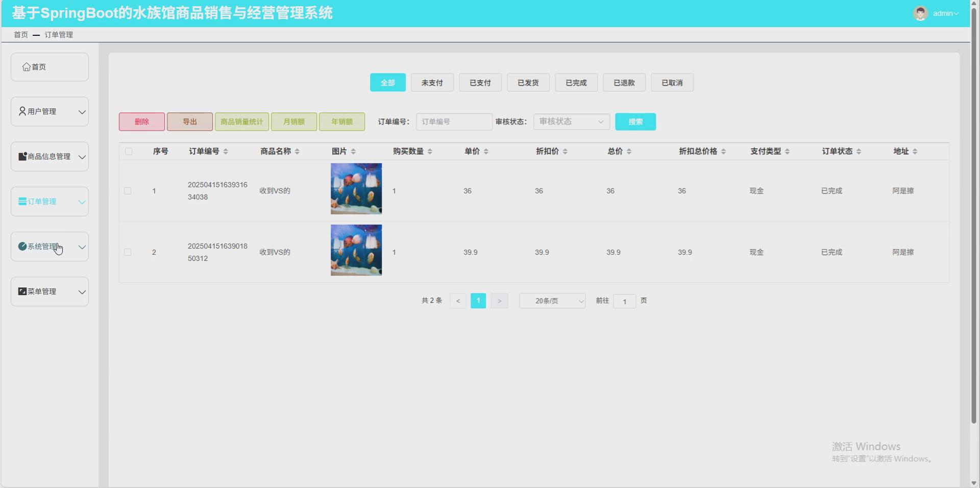
Task: Check the row 2 order checkbox
Action: (128, 252)
